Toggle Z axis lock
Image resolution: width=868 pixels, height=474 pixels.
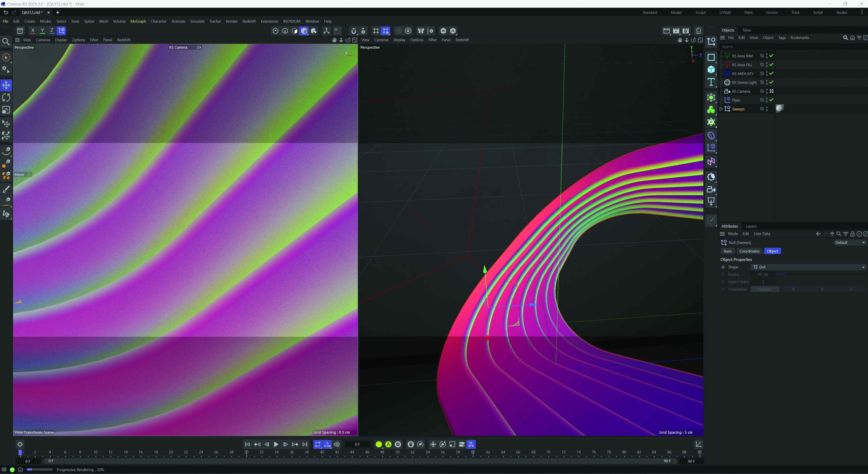[x=52, y=31]
